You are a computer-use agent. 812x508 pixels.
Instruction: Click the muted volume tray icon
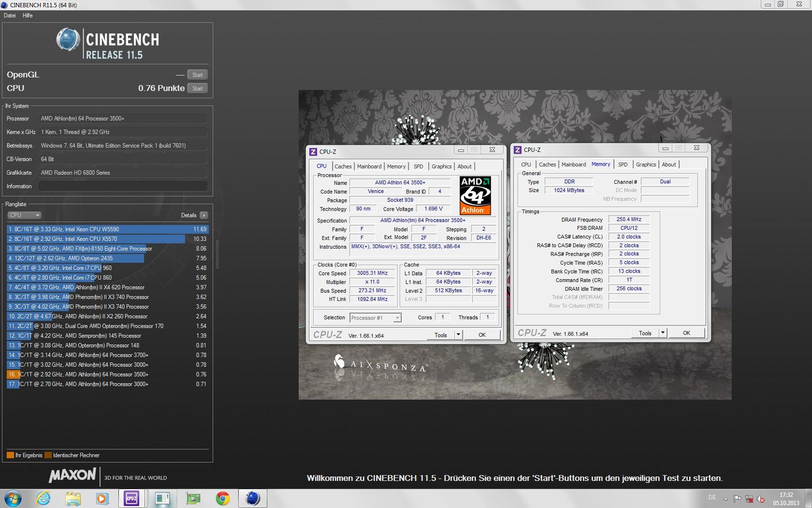(761, 498)
